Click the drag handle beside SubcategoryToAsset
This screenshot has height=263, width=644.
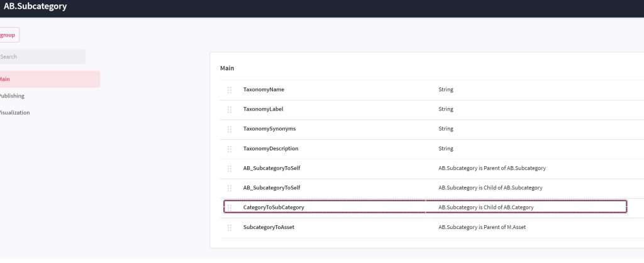pyautogui.click(x=230, y=227)
